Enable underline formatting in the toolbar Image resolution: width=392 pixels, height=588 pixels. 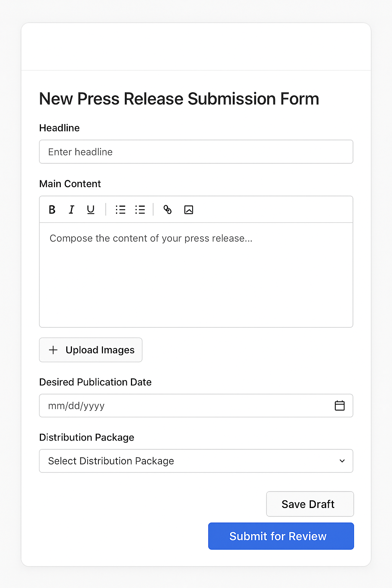91,209
